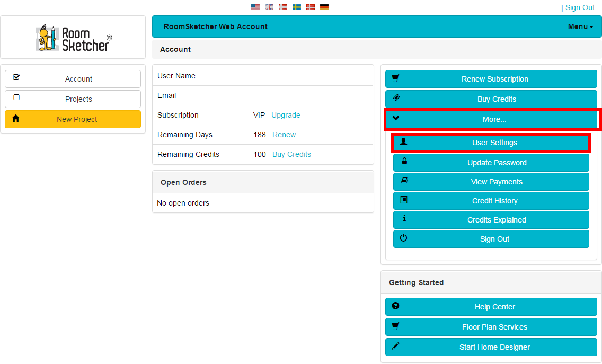Collapse the More... section
The width and height of the screenshot is (602, 364).
(491, 119)
